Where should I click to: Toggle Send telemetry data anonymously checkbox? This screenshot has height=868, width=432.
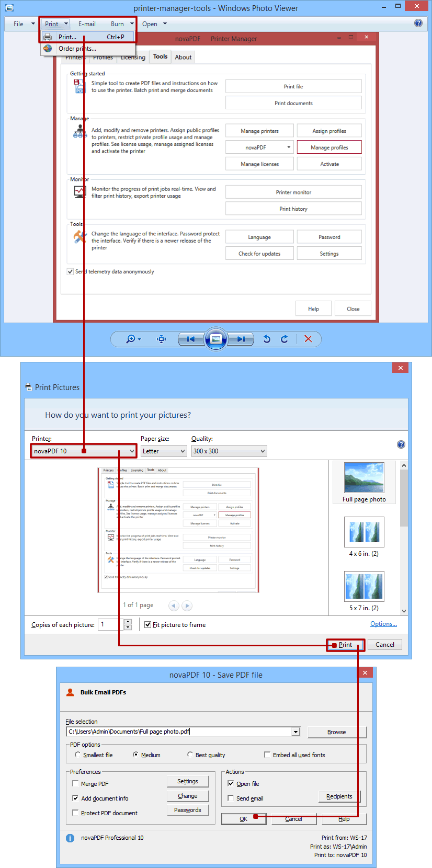point(70,272)
